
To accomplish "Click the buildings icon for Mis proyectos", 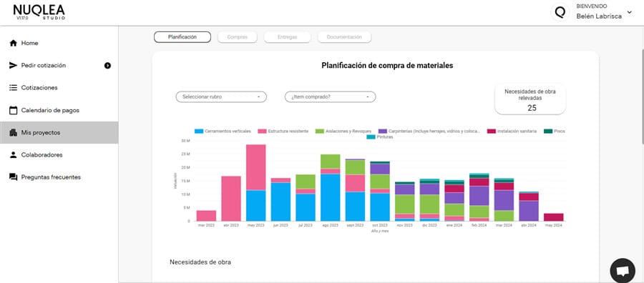I will 13,132.
